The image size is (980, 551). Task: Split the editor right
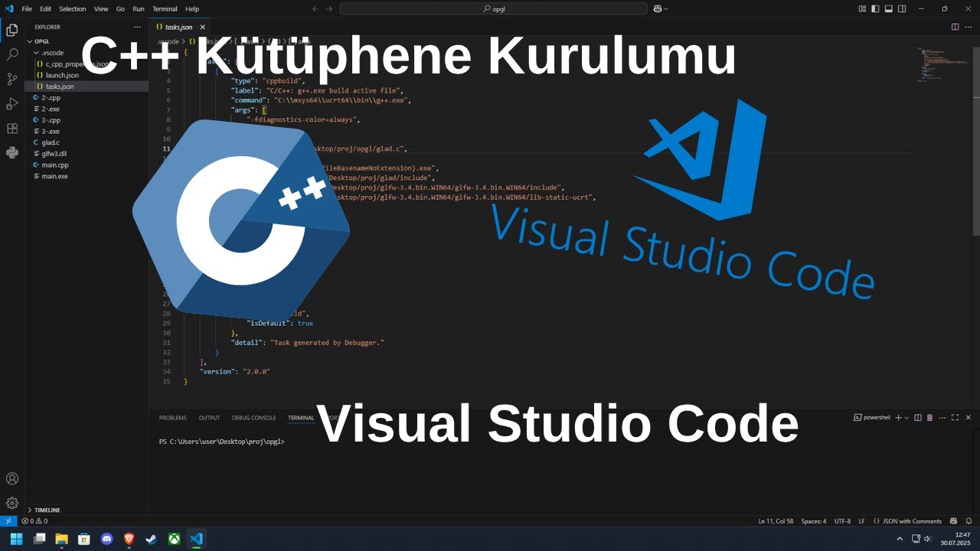point(955,27)
